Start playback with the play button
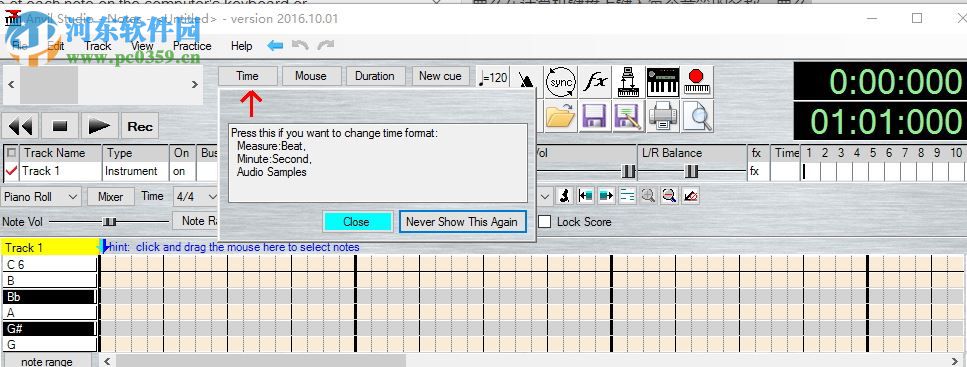The height and width of the screenshot is (367, 967). (99, 126)
